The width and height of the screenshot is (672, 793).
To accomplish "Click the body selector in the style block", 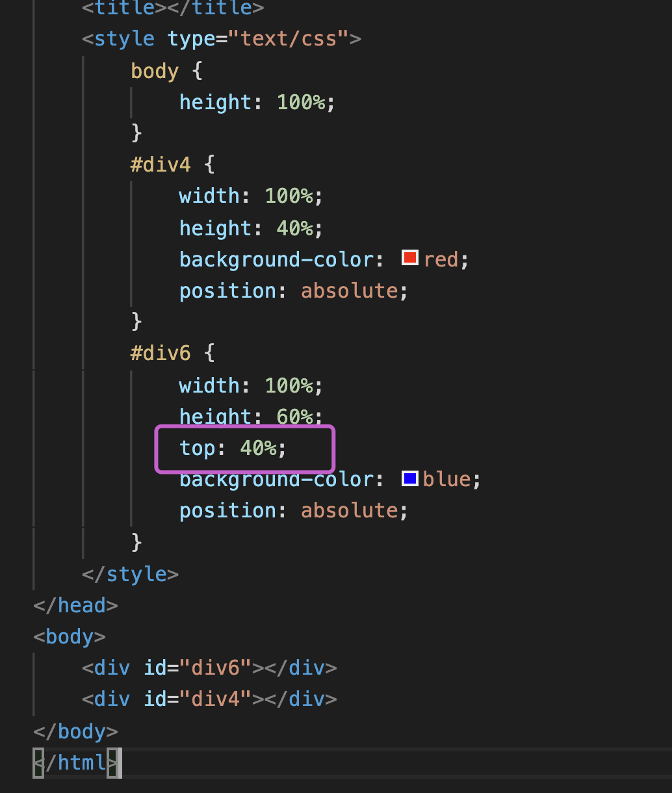I will tap(154, 71).
